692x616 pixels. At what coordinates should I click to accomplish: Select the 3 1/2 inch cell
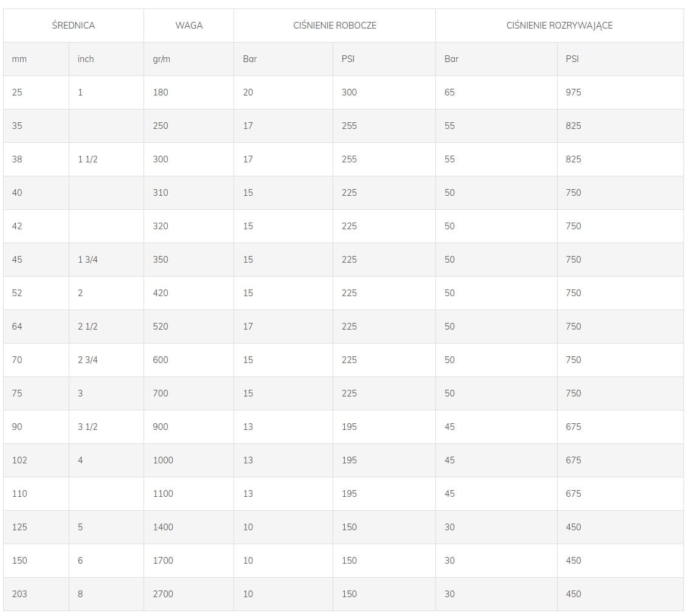point(106,427)
